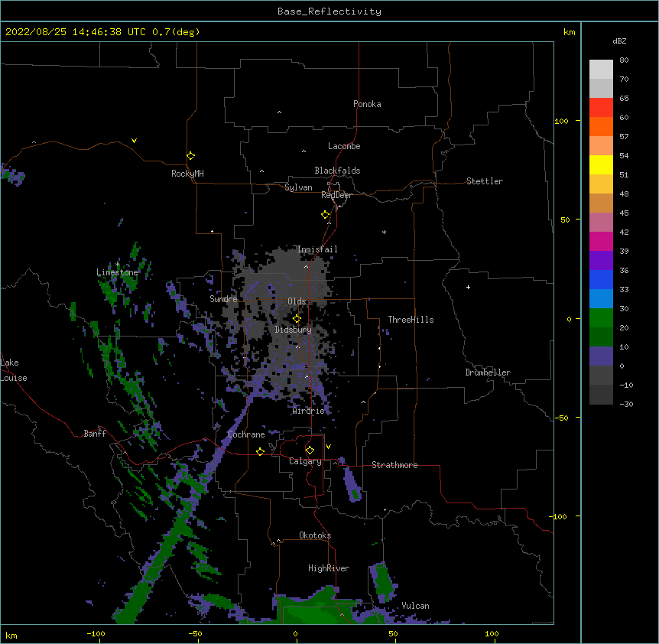This screenshot has width=659, height=644.
Task: Click the right axis -50 tick label
Action: click(x=561, y=418)
